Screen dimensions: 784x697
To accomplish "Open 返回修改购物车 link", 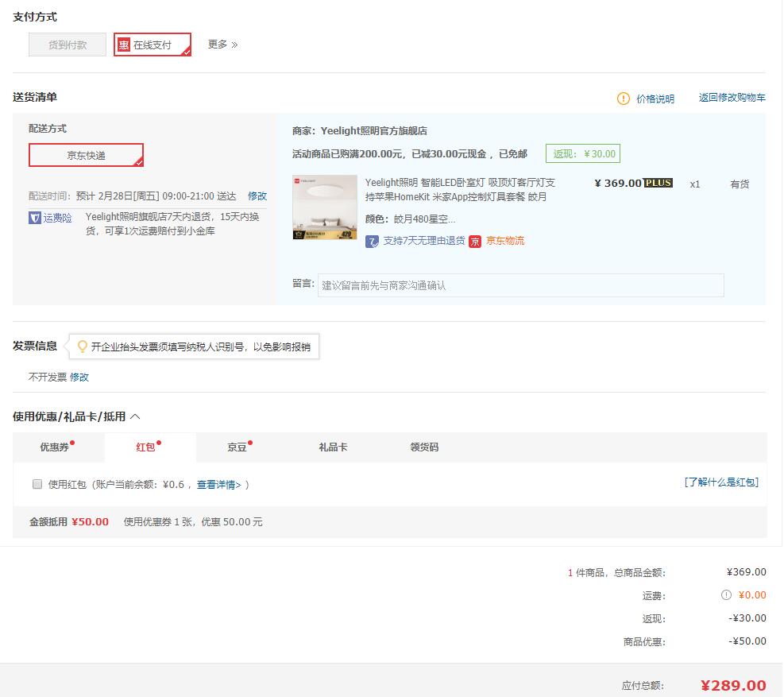I will coord(732,98).
